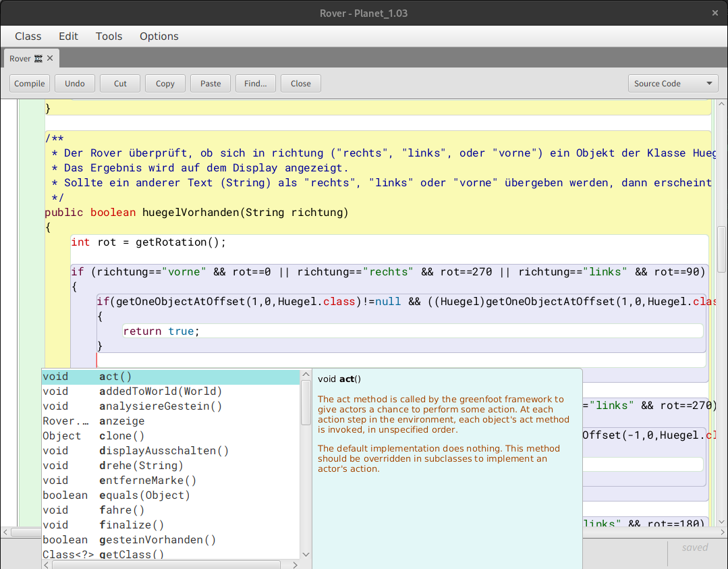Click the Undo button
This screenshot has width=728, height=569.
75,84
